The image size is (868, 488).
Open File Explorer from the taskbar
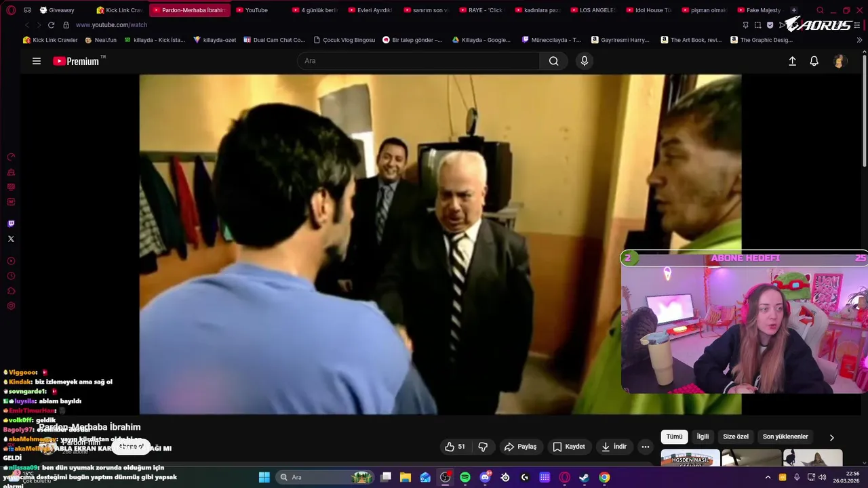[x=406, y=477]
